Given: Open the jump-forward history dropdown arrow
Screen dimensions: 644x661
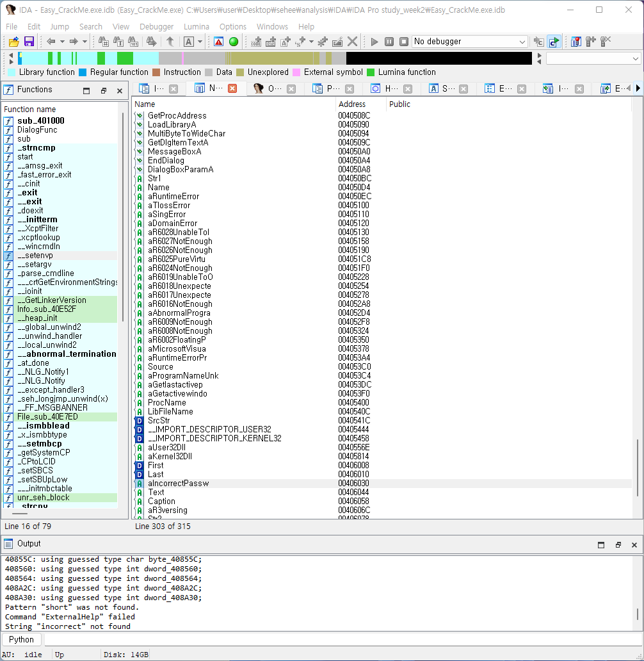Looking at the screenshot, I should coord(85,42).
